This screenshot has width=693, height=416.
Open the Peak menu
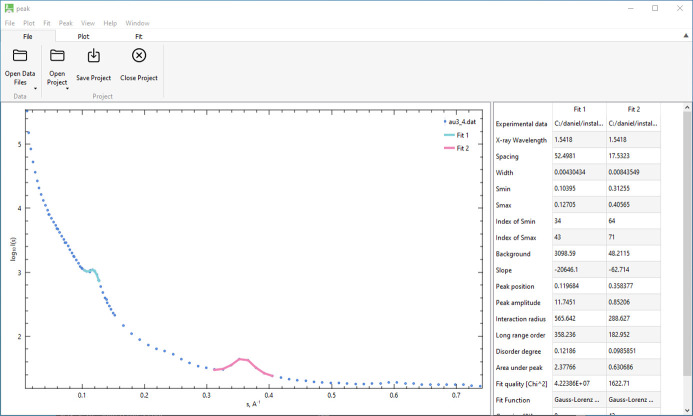65,21
